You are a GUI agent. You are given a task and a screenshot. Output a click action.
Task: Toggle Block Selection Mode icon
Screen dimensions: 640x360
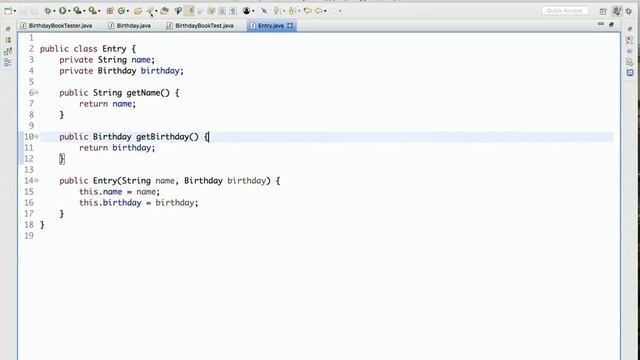click(x=222, y=11)
